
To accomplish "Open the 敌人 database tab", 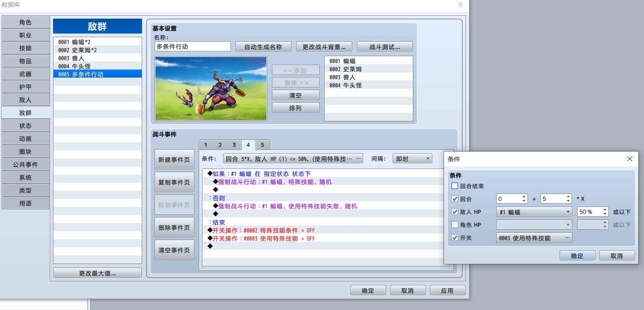I will point(26,100).
